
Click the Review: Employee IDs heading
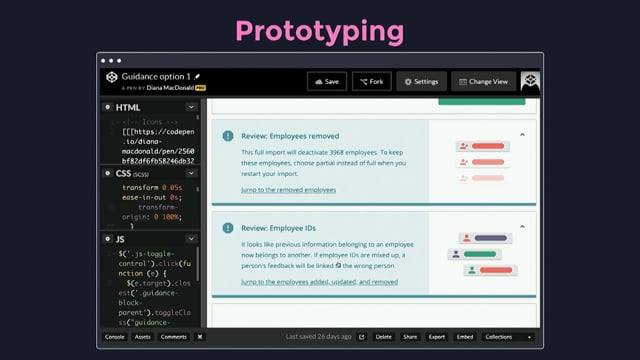click(278, 228)
